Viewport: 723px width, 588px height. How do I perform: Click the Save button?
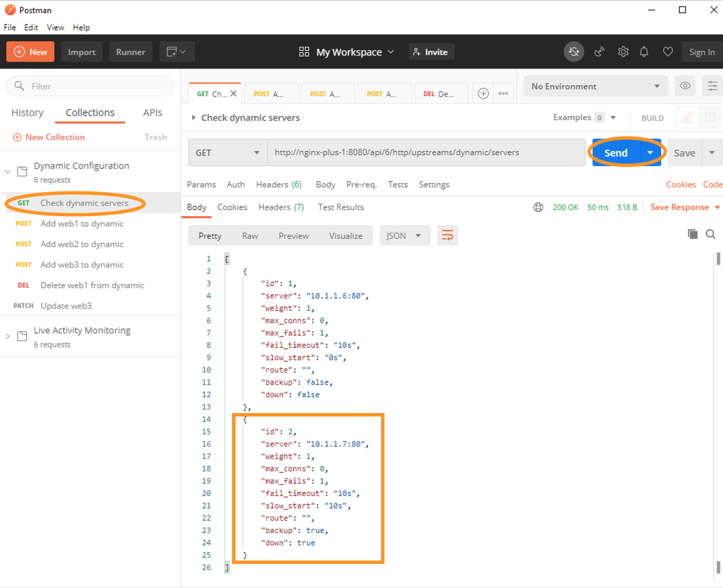[685, 152]
